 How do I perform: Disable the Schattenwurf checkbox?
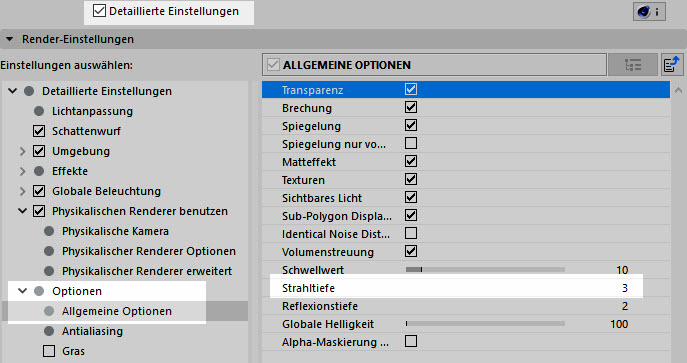tap(39, 131)
